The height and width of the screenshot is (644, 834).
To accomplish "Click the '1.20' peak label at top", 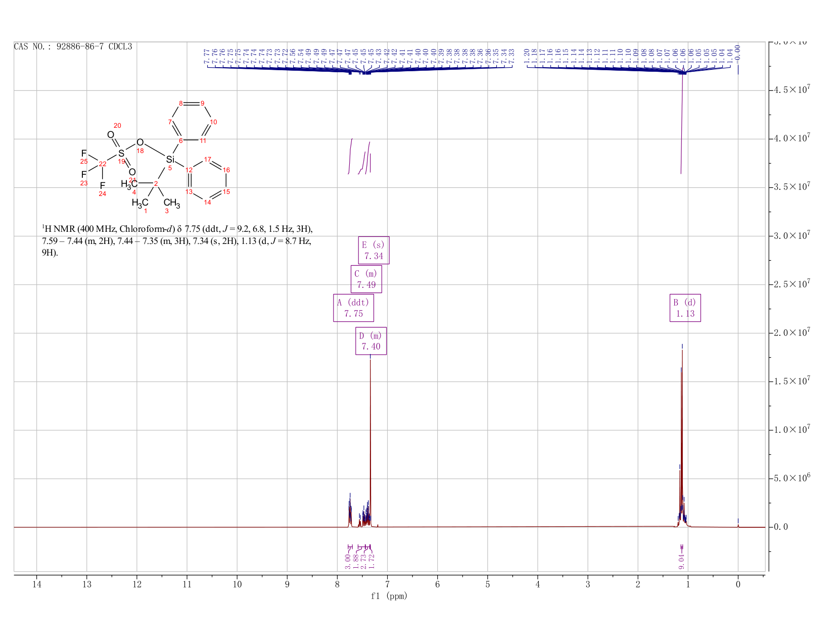I will 527,56.
